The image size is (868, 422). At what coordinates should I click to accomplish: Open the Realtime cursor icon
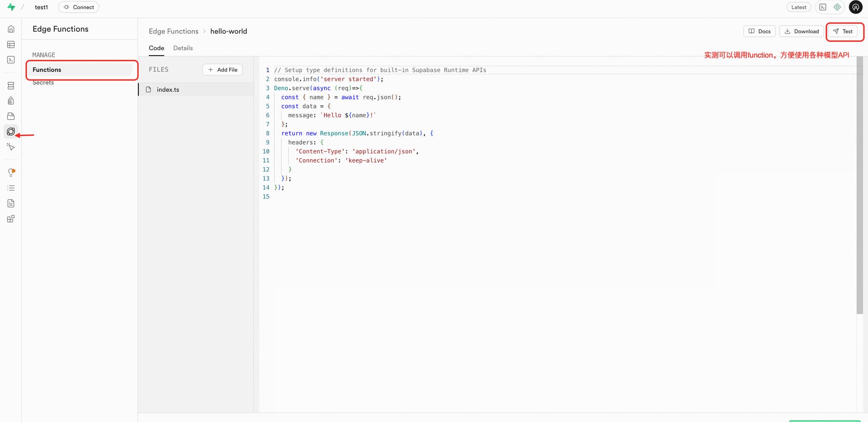click(x=11, y=147)
